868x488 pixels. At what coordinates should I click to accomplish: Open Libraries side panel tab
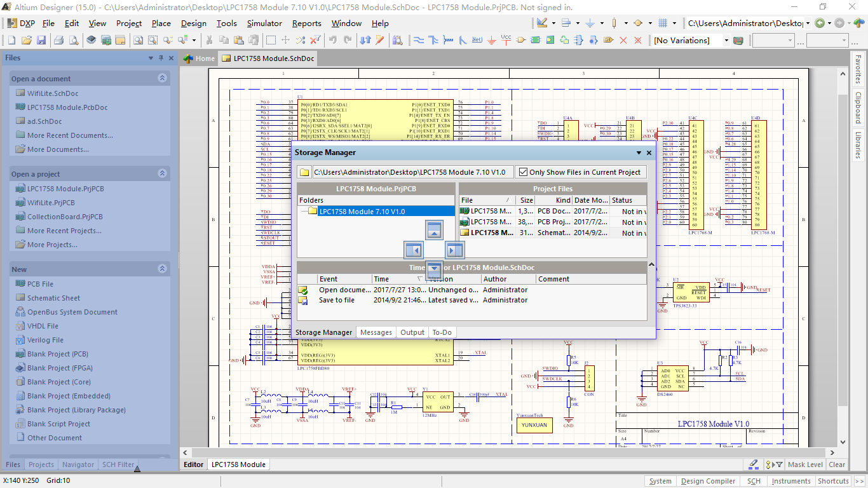click(858, 146)
